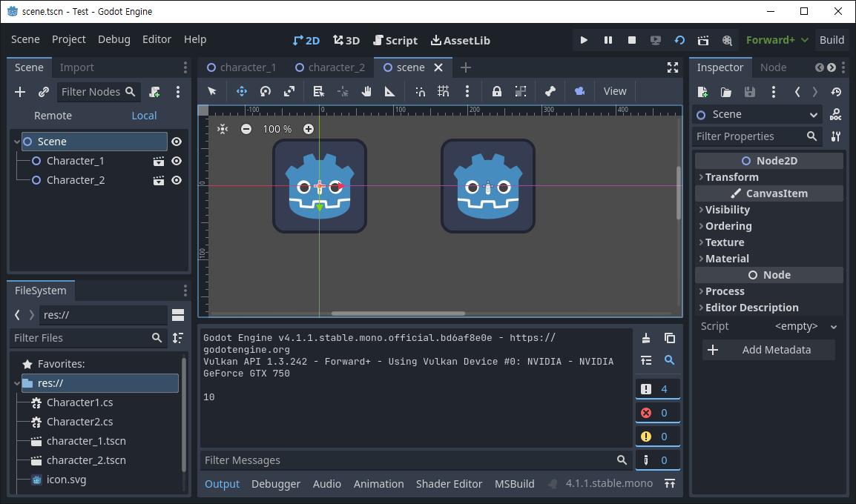
Task: Hide the Character_1 node
Action: [177, 161]
